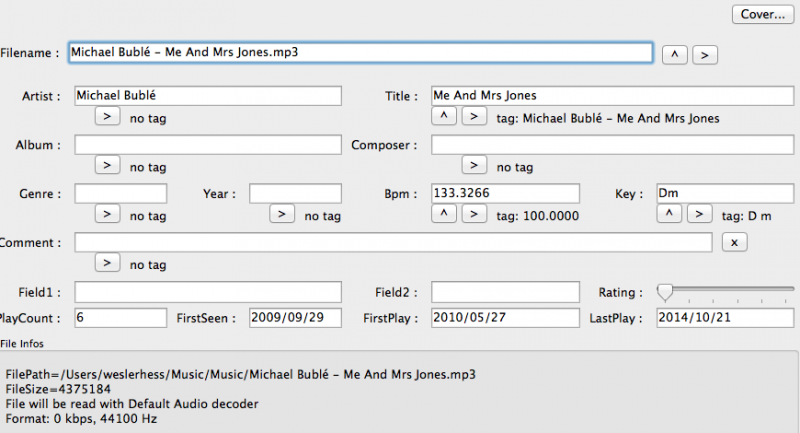Viewport: 800px width, 433px height.
Task: Click the File Infos section label
Action: (22, 344)
